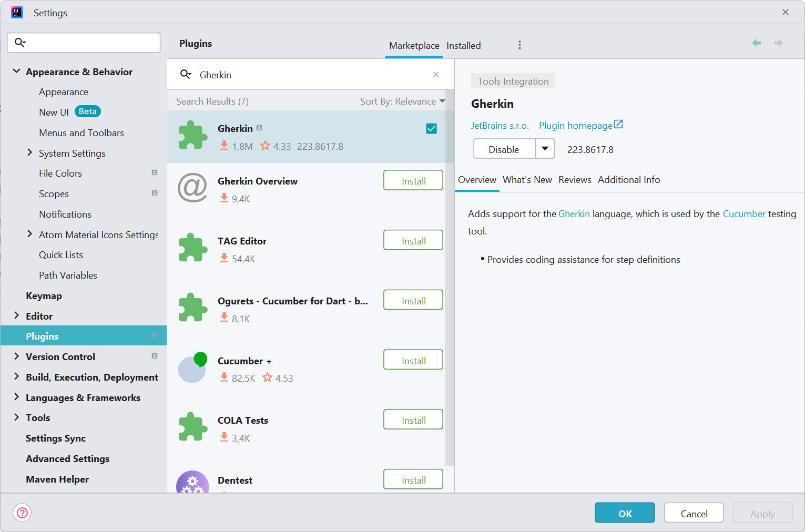Cancel the Settings dialog

694,513
